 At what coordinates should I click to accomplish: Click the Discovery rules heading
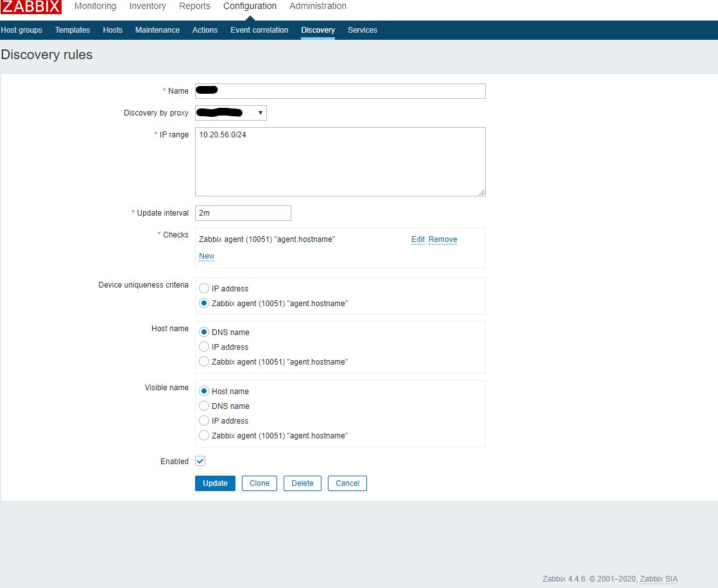[x=47, y=55]
